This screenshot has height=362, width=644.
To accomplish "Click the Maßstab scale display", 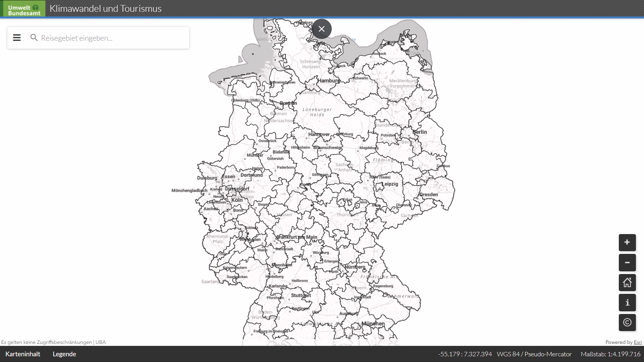I will tap(610, 354).
